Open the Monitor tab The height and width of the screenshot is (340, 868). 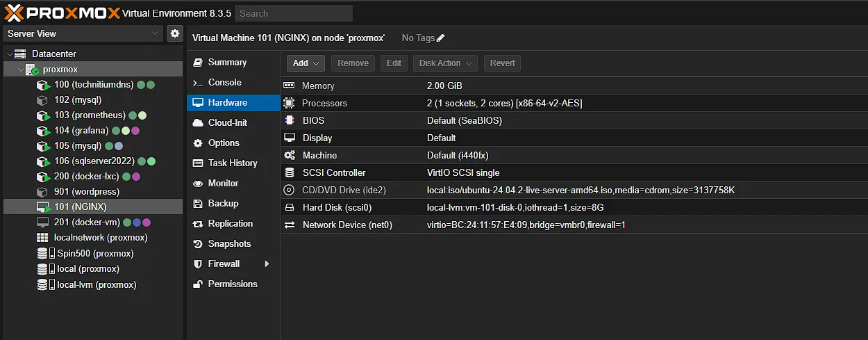(x=233, y=183)
